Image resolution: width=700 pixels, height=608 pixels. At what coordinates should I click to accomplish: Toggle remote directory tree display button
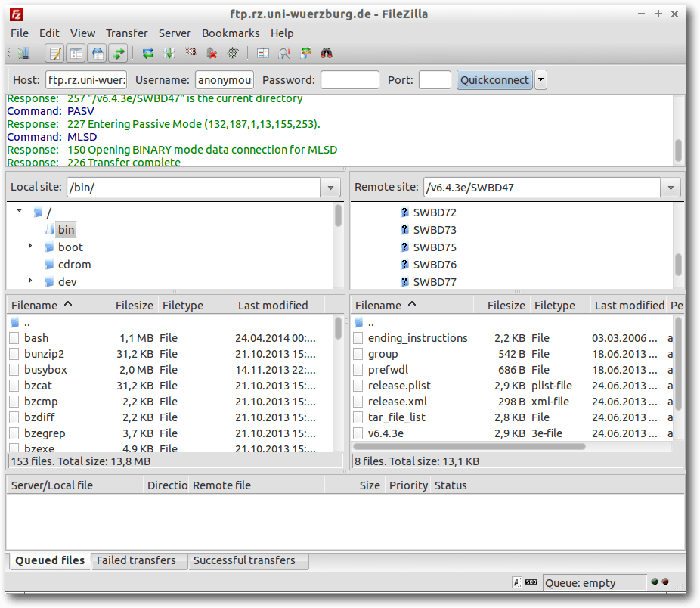pyautogui.click(x=98, y=54)
